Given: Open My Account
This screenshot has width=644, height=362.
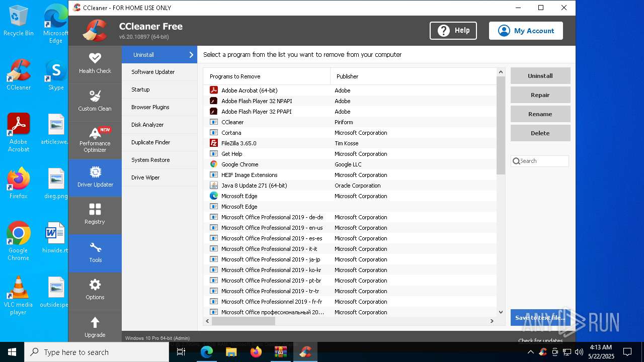Looking at the screenshot, I should [526, 31].
